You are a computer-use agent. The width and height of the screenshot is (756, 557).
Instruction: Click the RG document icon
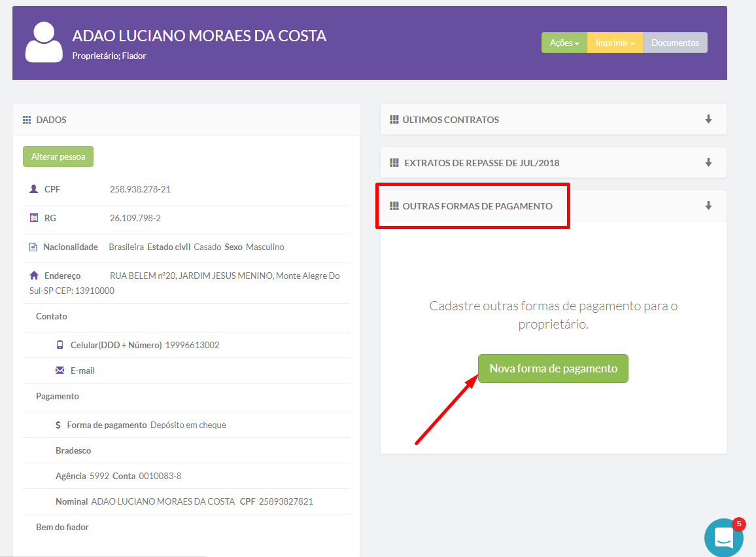(34, 218)
